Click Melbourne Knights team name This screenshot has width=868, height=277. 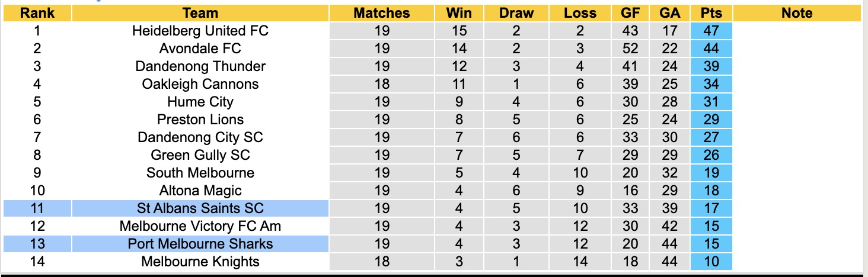[200, 262]
